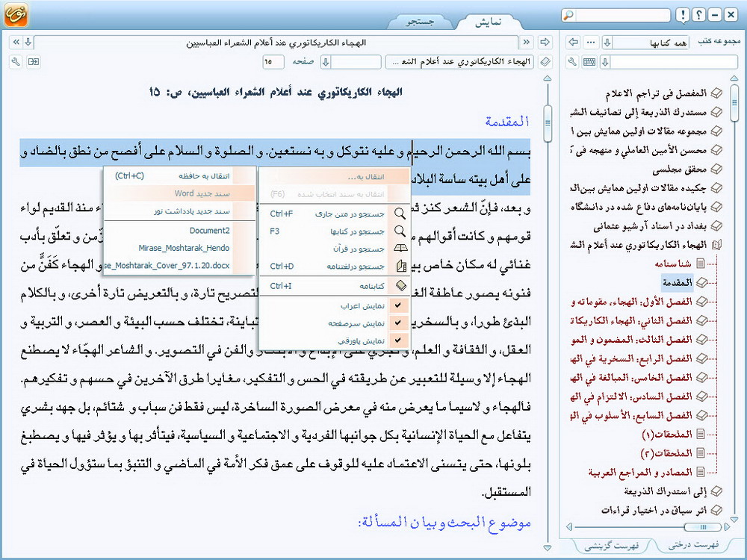Choose the Cover_97.1.20.docx submenu entry
Screen dimensions: 747x560
(x=179, y=266)
